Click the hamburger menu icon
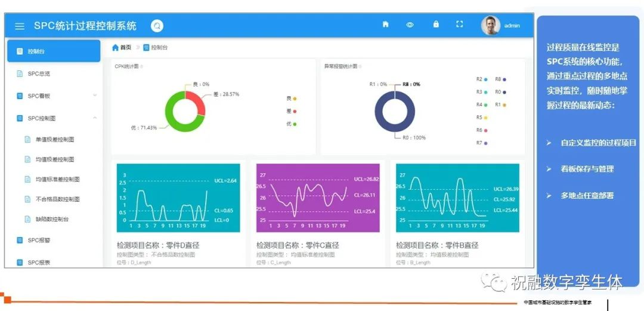Image resolution: width=644 pixels, height=311 pixels. (x=20, y=26)
